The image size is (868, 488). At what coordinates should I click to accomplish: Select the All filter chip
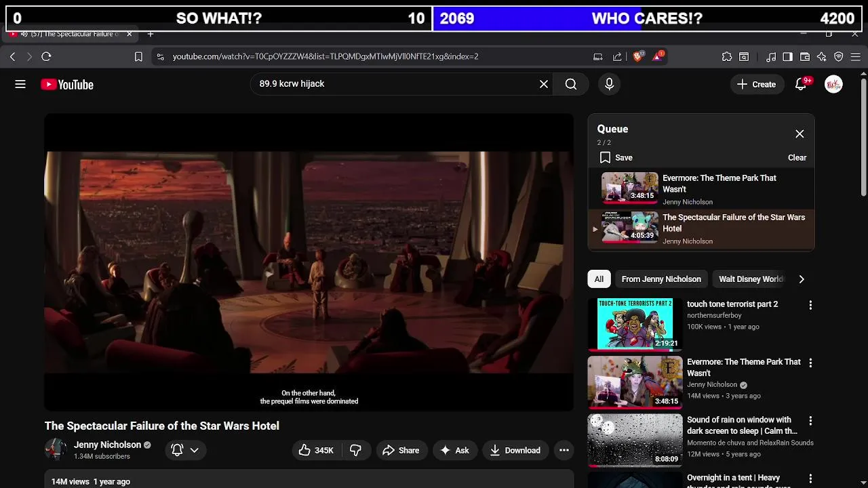(599, 279)
